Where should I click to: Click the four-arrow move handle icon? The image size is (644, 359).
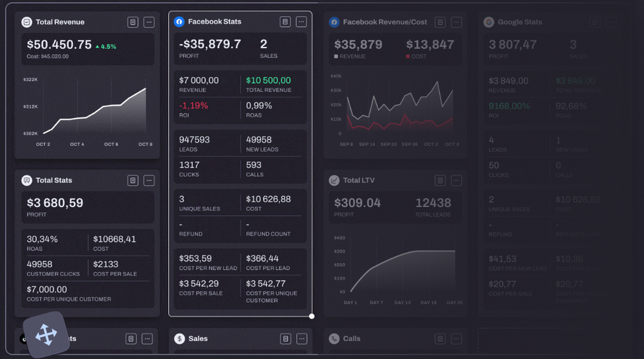pos(46,335)
